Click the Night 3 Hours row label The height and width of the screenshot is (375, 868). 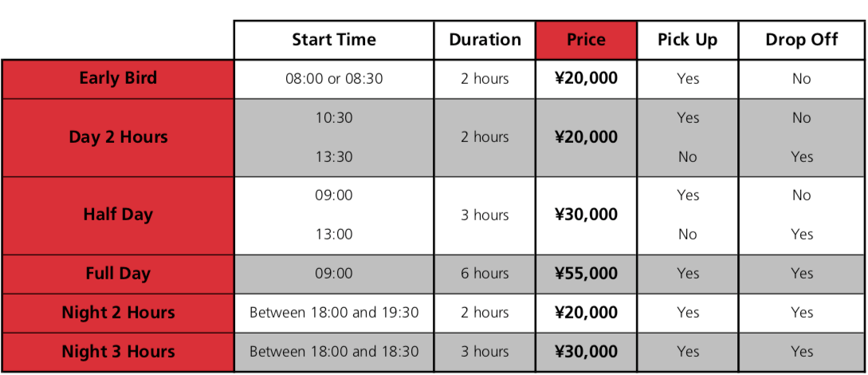pos(118,352)
